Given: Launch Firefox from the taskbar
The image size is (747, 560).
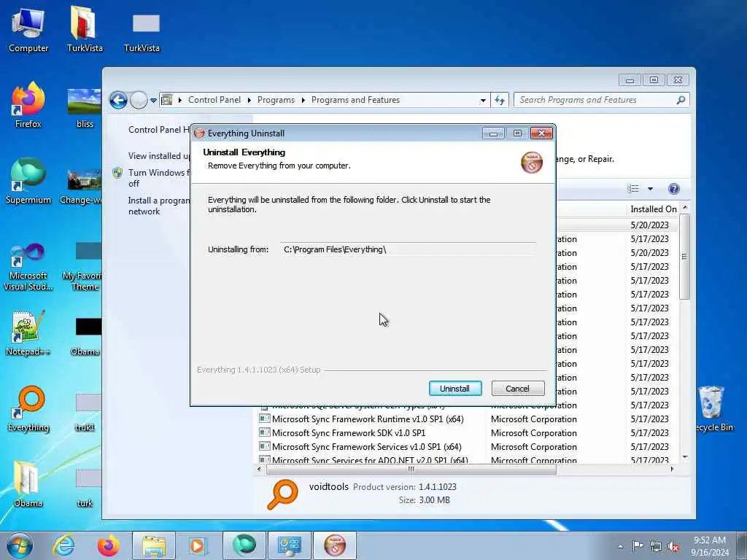Looking at the screenshot, I should [x=108, y=545].
